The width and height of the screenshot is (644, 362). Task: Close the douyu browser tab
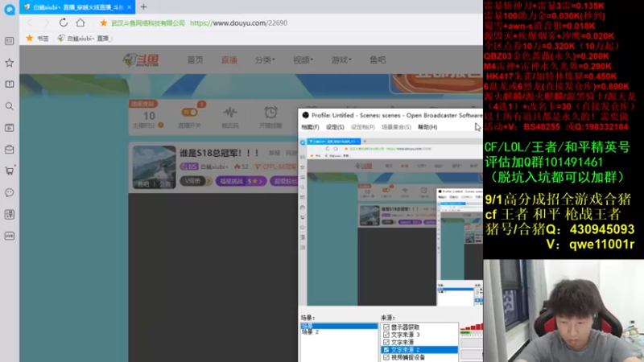[129, 7]
